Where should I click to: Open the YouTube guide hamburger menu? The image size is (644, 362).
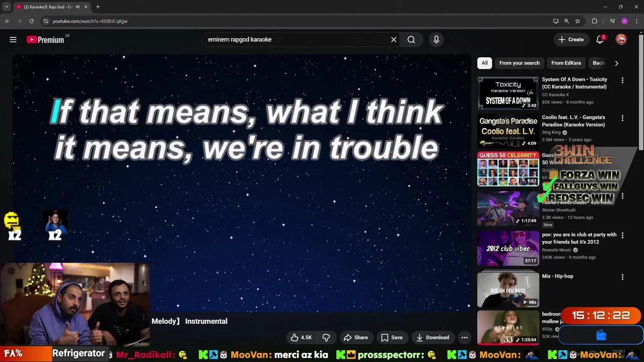tap(13, 40)
